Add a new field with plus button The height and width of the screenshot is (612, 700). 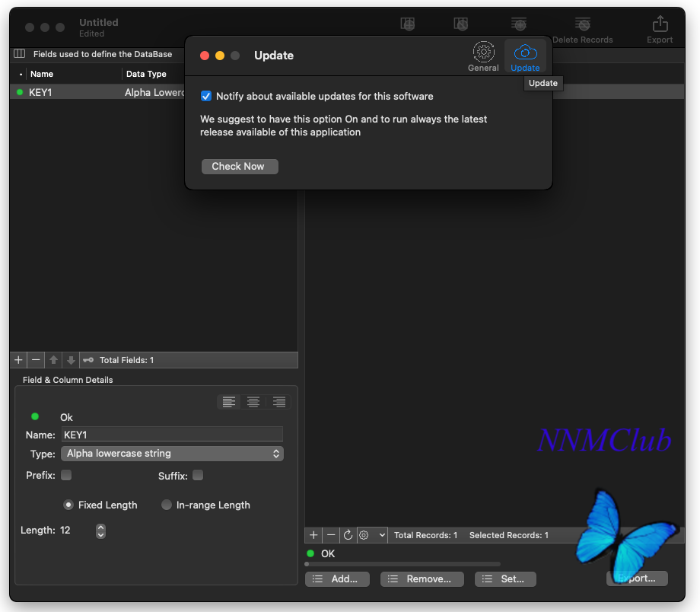coord(18,360)
